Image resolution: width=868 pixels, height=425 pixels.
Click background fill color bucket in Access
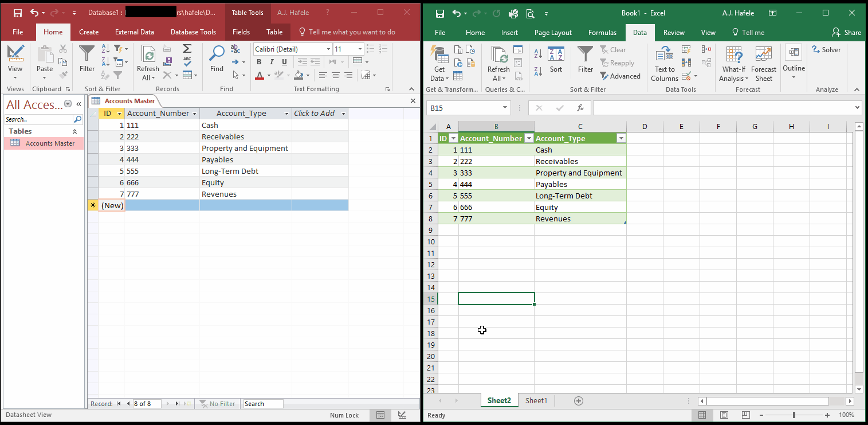point(298,75)
